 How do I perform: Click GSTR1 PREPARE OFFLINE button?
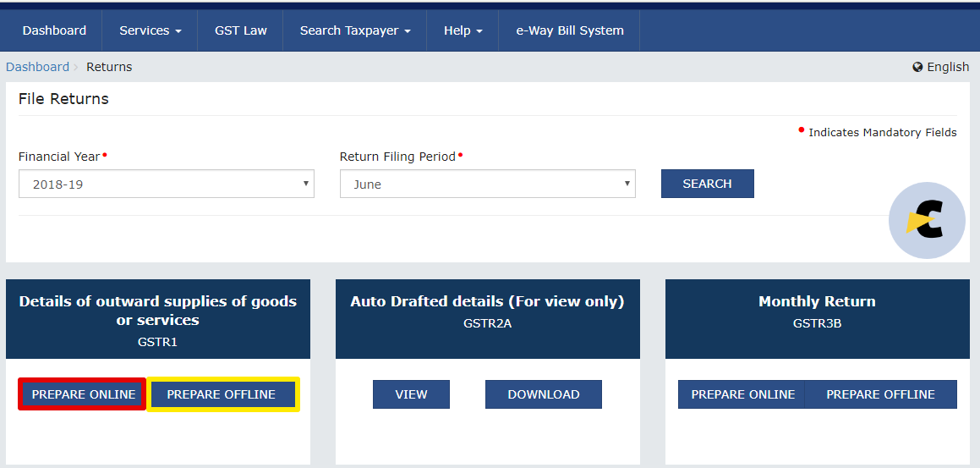[222, 394]
